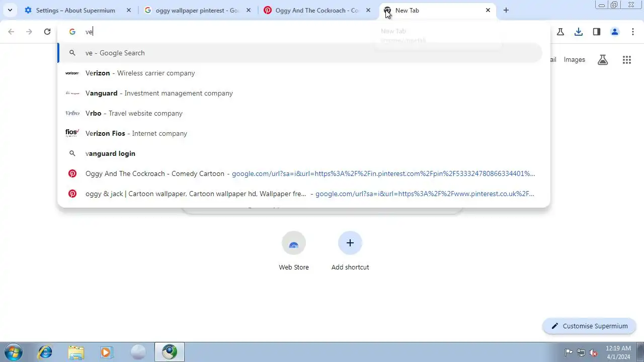Select the New Tab tab

pos(437,10)
